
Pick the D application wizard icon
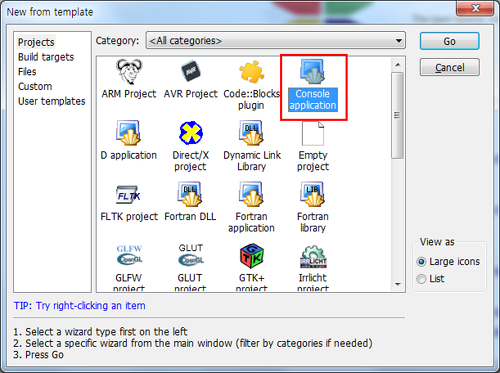click(x=129, y=133)
